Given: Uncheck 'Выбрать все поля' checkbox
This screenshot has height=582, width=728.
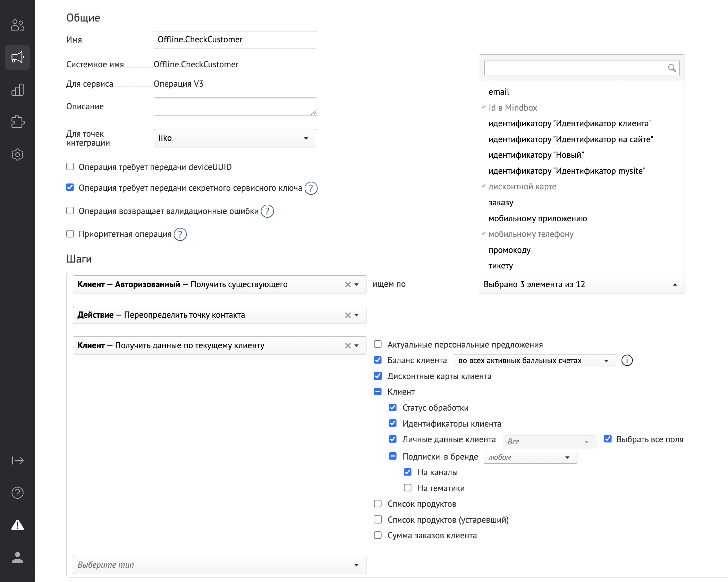Looking at the screenshot, I should (x=608, y=439).
